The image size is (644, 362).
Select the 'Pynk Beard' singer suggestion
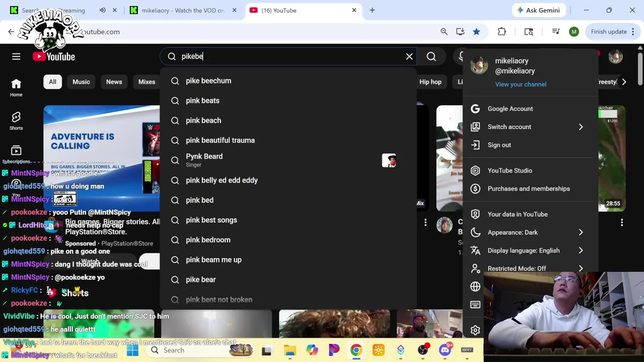pos(288,160)
